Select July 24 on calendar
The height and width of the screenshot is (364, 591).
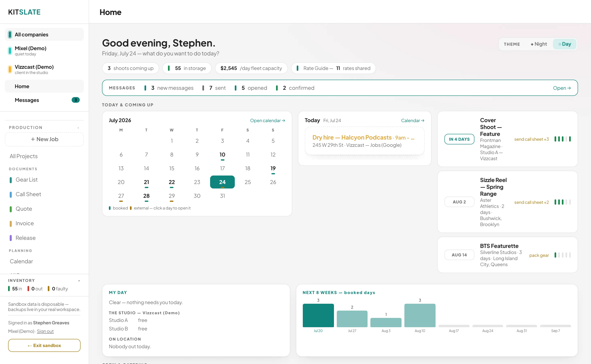222,182
